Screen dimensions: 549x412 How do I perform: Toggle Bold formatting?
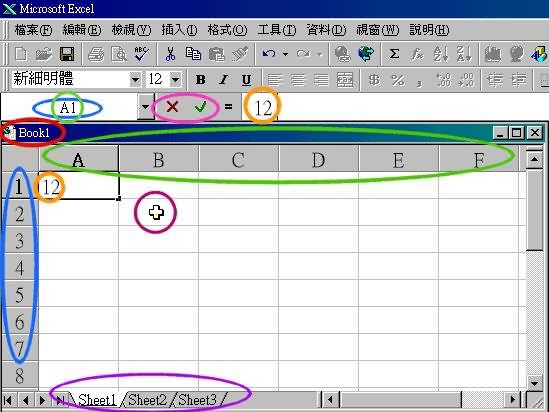201,80
